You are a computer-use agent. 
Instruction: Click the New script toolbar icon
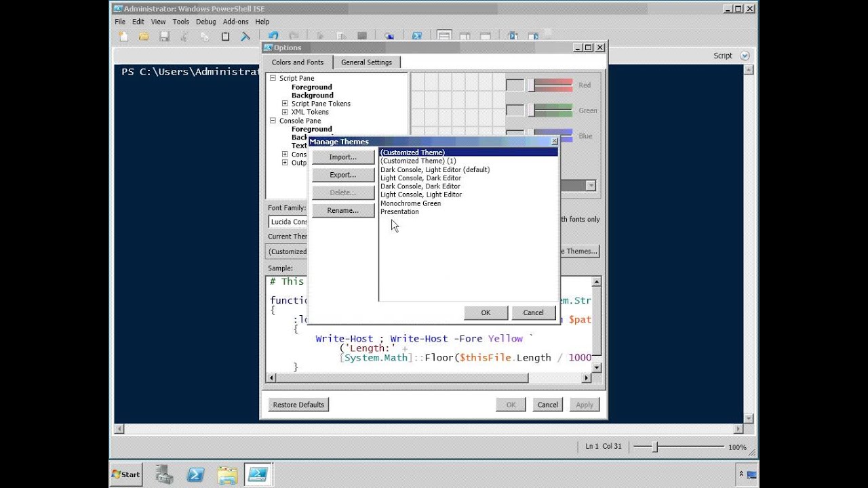coord(123,37)
